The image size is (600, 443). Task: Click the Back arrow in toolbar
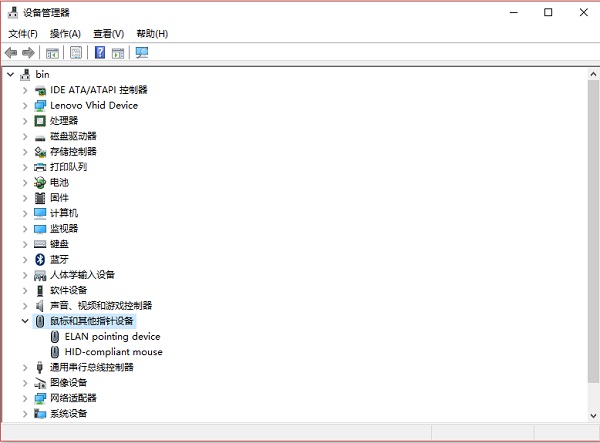pyautogui.click(x=11, y=52)
